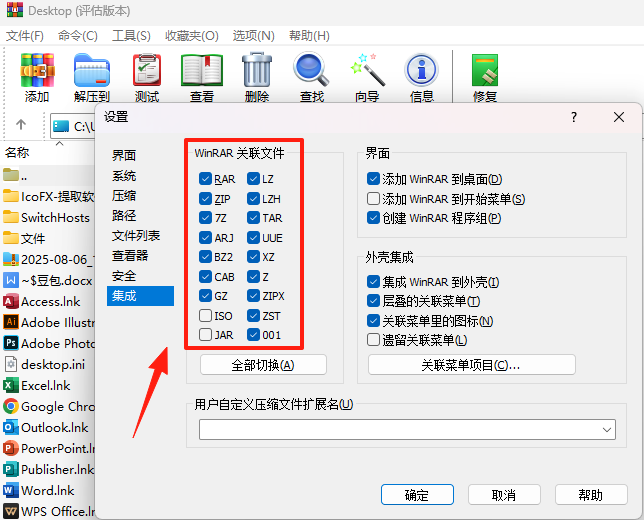Toggle 层叠的关联菜单 checkbox

tap(373, 301)
